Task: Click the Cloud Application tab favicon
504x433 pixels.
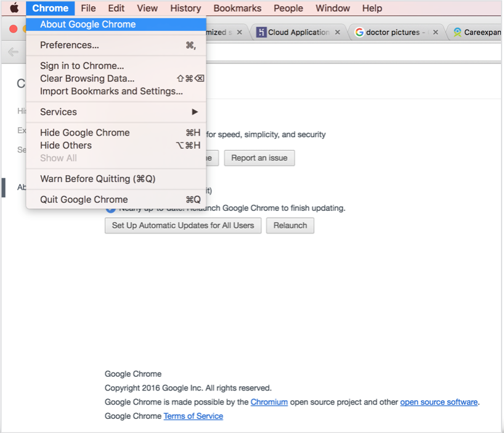Action: [261, 32]
